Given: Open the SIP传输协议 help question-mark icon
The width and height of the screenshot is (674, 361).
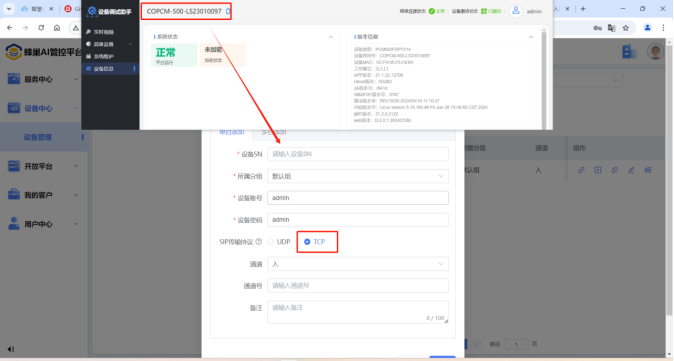Looking at the screenshot, I should pos(259,242).
